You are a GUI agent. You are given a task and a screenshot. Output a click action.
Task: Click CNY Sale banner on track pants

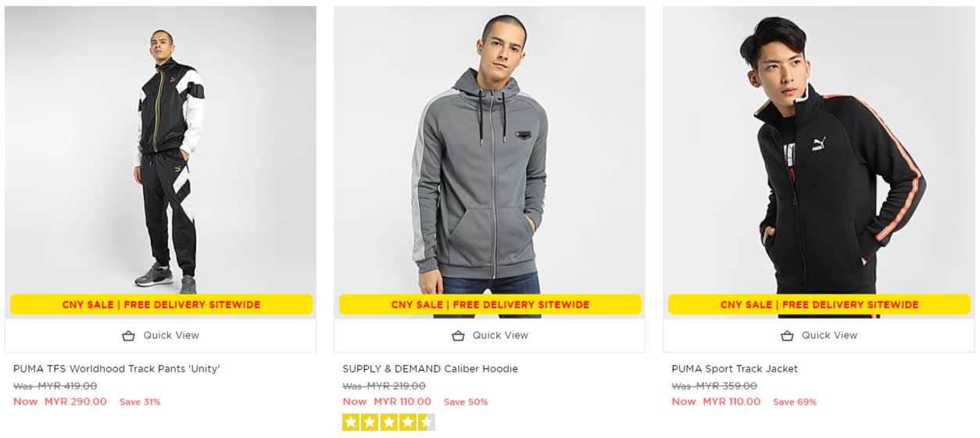point(161,304)
